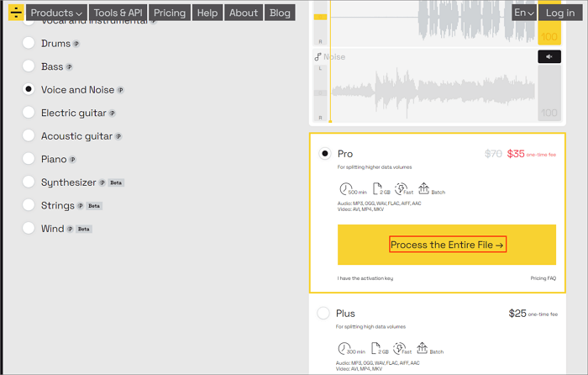
Task: Select the Plus plan radio button
Action: (323, 313)
